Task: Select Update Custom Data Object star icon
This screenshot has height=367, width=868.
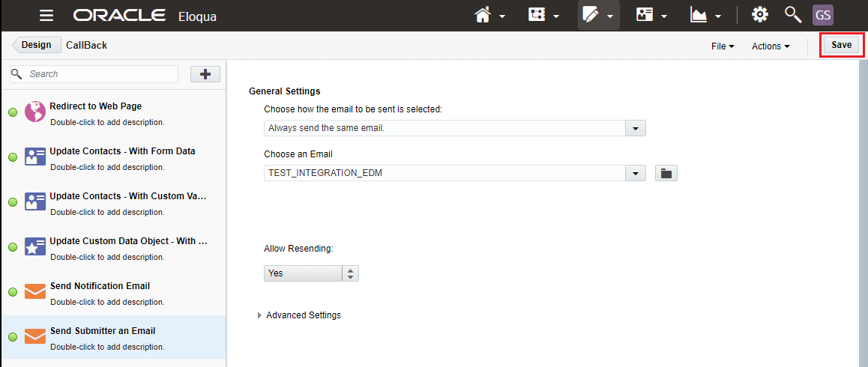Action: [x=35, y=247]
